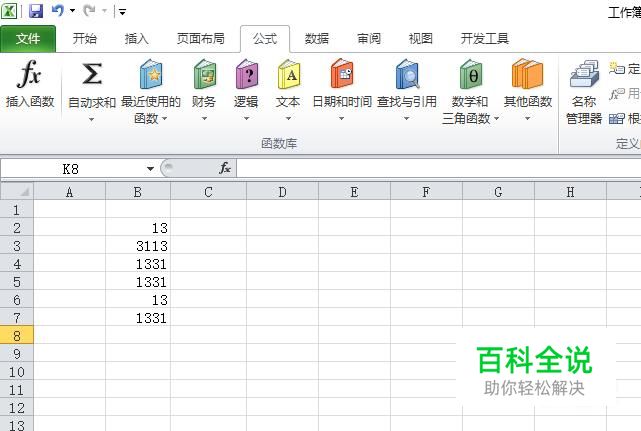Open the Undo history dropdown arrow

point(73,11)
